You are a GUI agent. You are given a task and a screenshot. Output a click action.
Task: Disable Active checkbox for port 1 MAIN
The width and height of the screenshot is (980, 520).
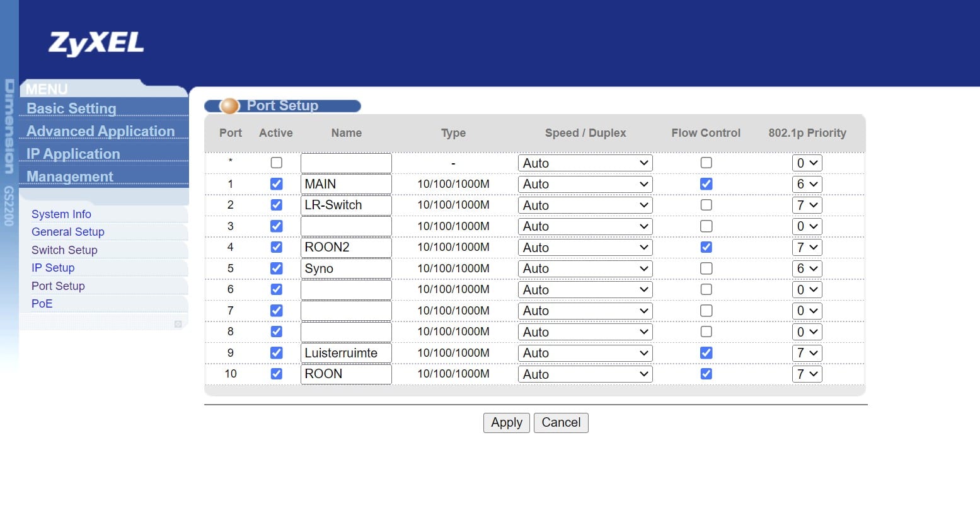(276, 184)
